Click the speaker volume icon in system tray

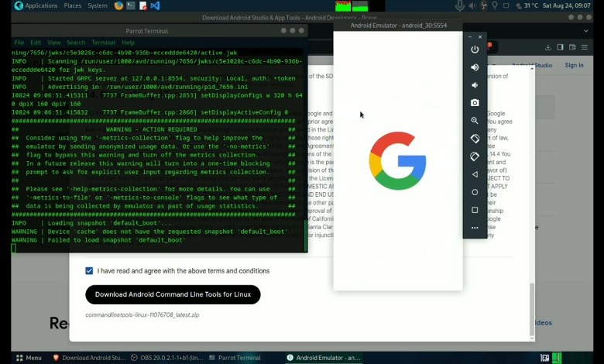[x=472, y=5]
